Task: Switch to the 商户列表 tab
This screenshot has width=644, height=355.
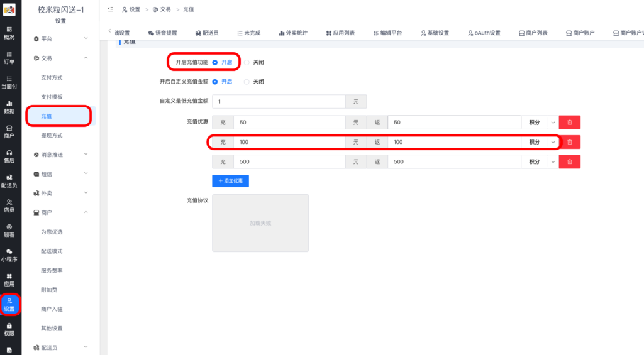Action: coord(533,33)
